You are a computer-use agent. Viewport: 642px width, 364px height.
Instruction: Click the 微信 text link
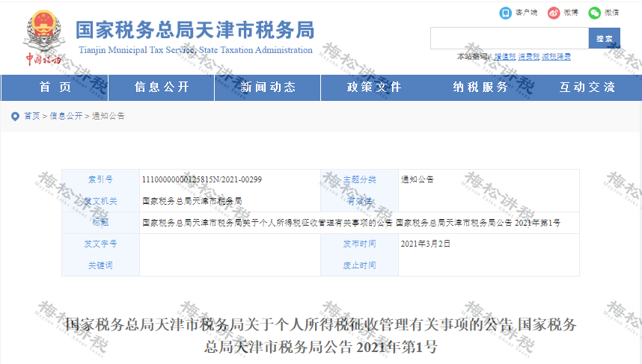tap(612, 13)
